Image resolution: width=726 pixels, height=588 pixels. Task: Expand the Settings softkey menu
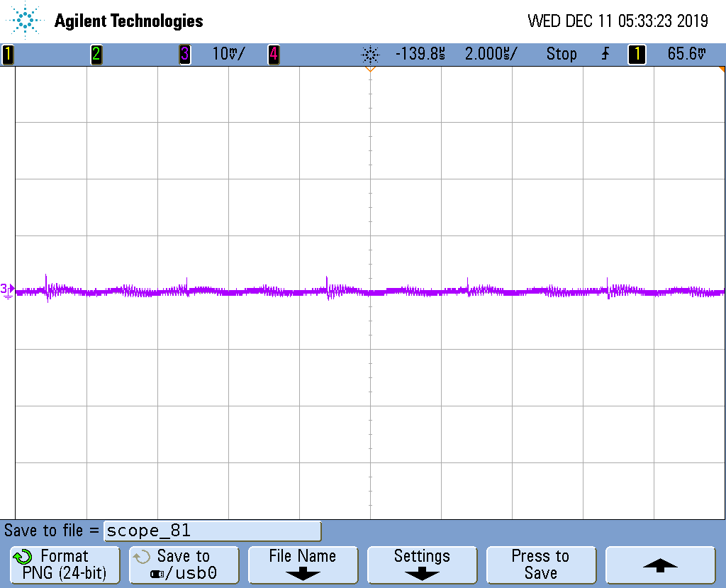pos(422,565)
